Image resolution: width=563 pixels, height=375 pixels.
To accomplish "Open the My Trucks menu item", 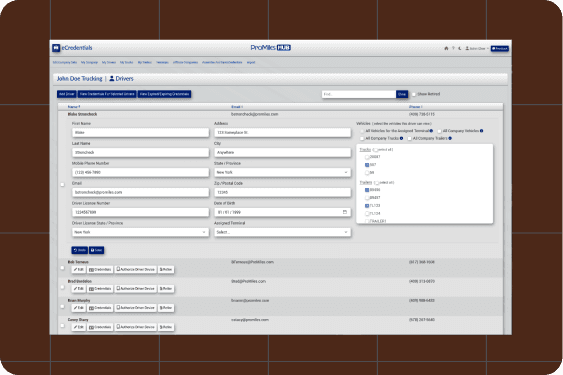I will (x=126, y=62).
